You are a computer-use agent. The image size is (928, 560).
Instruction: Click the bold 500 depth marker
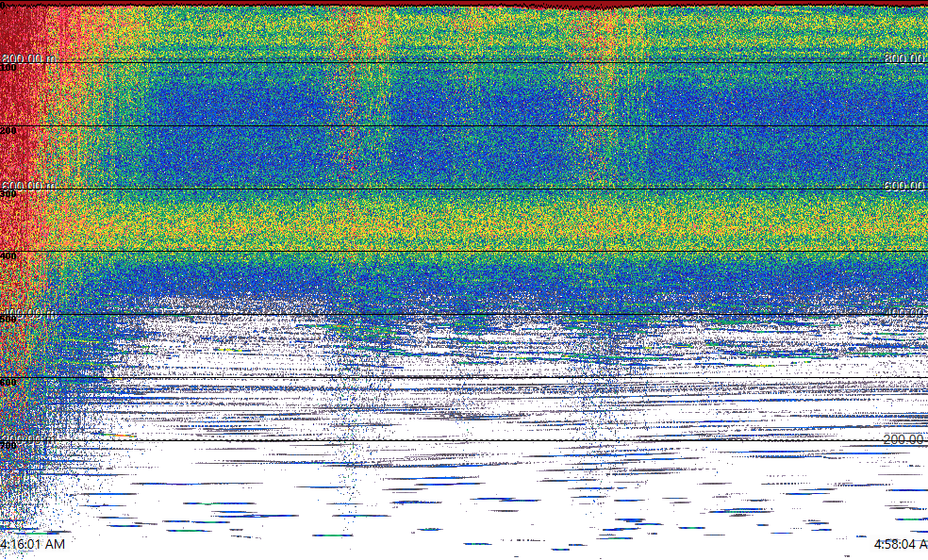click(x=8, y=320)
